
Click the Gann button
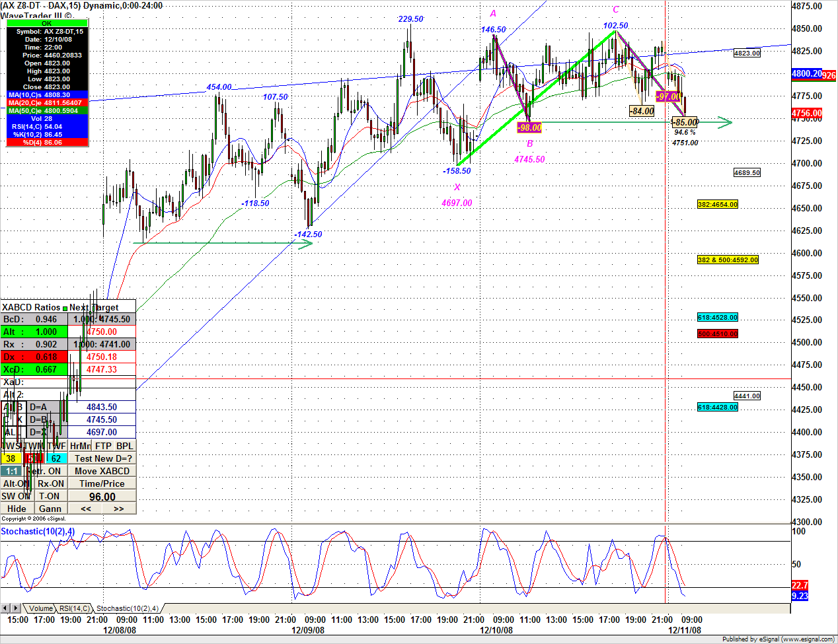coord(50,509)
